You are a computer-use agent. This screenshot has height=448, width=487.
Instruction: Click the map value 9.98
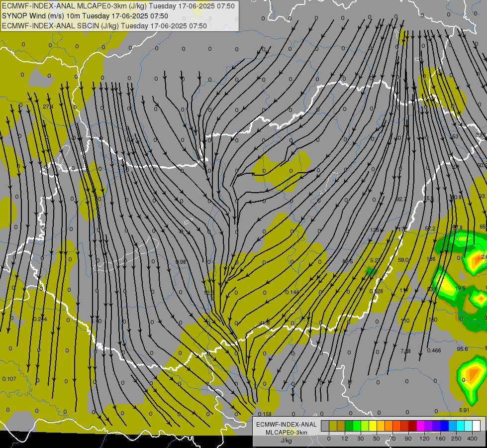181,262
